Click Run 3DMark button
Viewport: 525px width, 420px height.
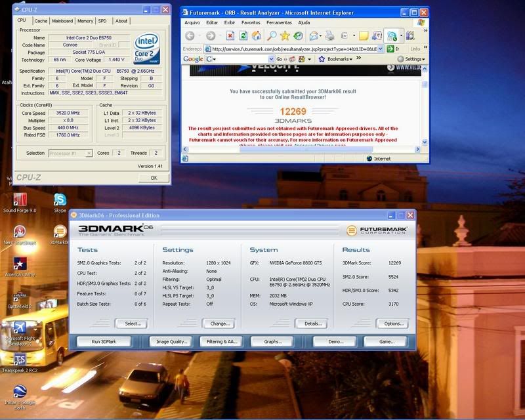point(104,342)
